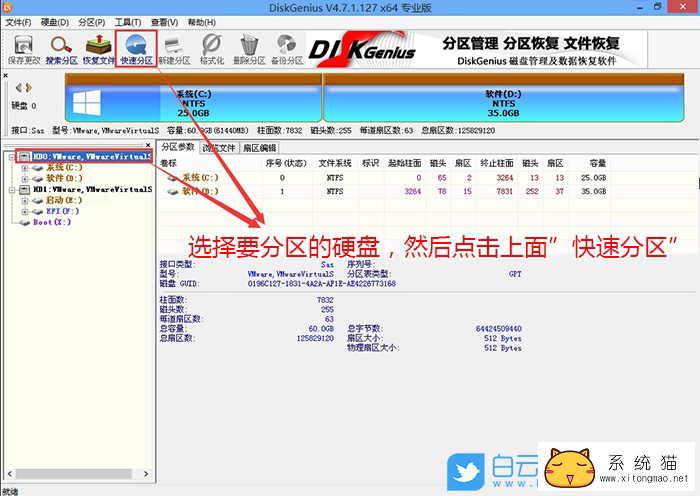Click the DiskGenius title bar app icon

coord(7,7)
